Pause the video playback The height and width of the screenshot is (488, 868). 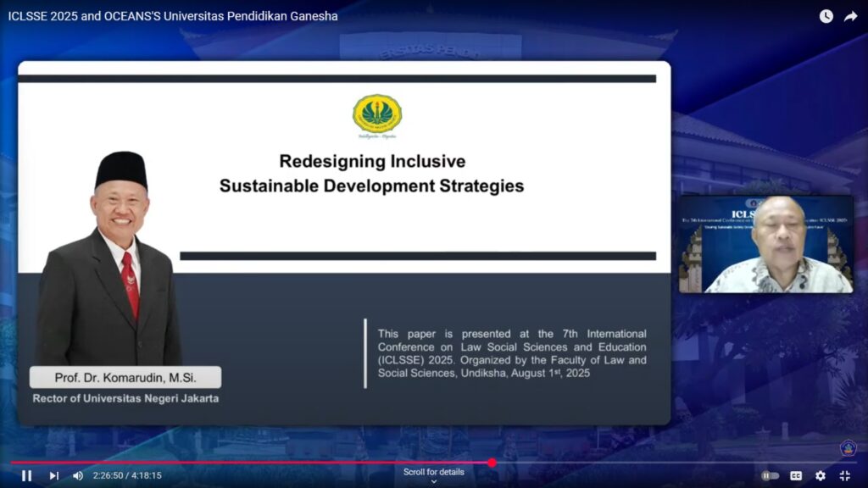coord(26,476)
